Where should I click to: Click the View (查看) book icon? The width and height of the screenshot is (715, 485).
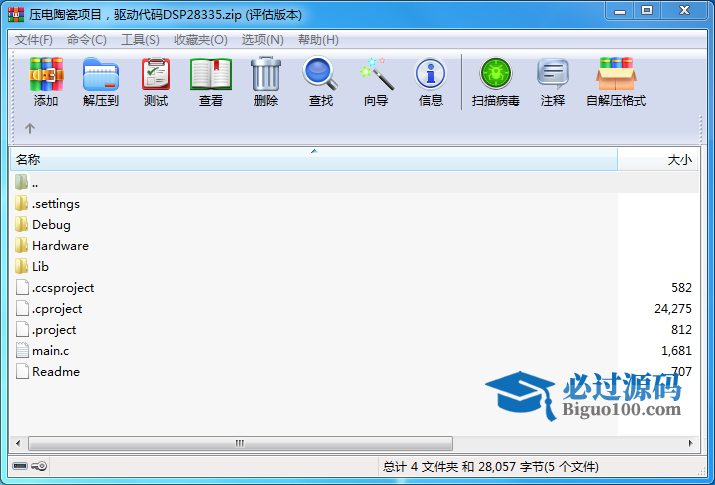[211, 74]
